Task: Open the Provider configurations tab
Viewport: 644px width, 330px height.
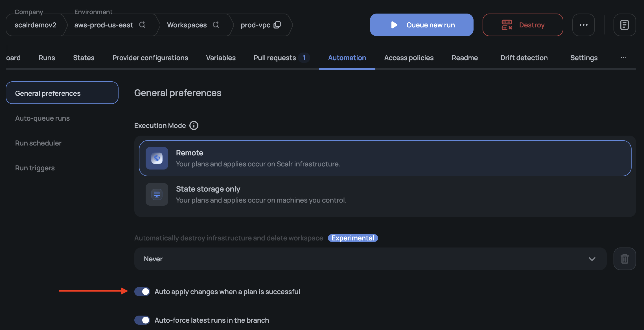Action: tap(150, 58)
